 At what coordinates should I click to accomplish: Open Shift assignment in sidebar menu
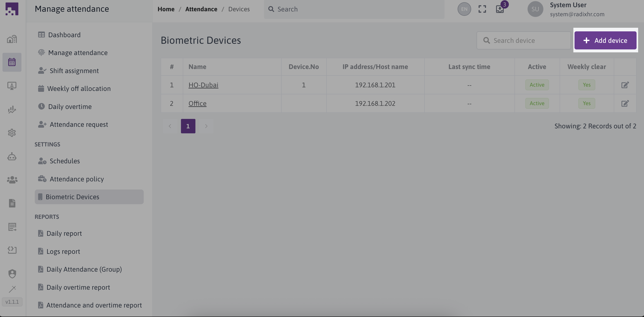point(74,71)
